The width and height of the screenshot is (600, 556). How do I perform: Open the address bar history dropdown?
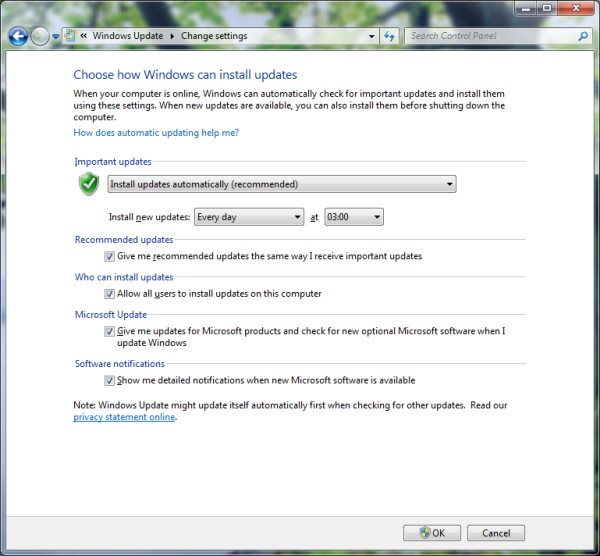pos(371,36)
